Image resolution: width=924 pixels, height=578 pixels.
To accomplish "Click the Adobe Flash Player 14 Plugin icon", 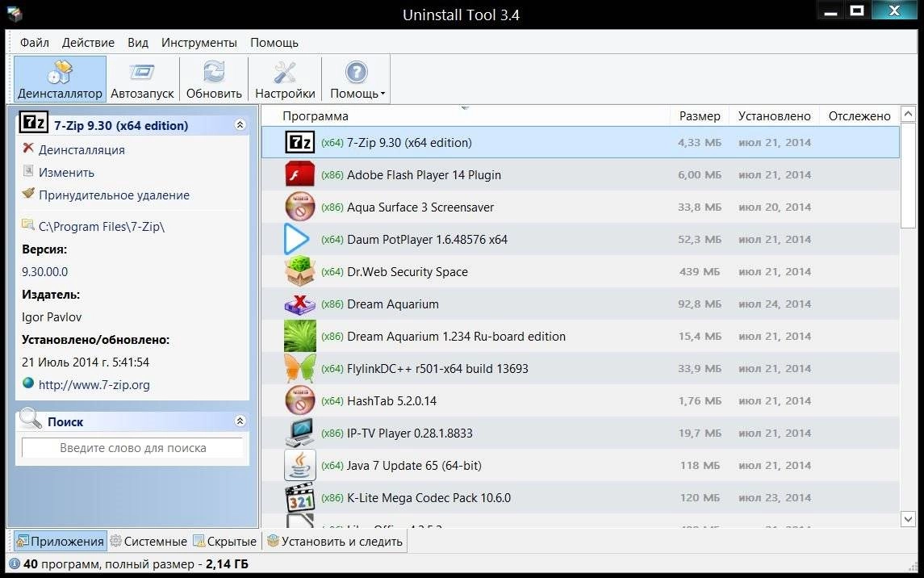I will [x=300, y=175].
